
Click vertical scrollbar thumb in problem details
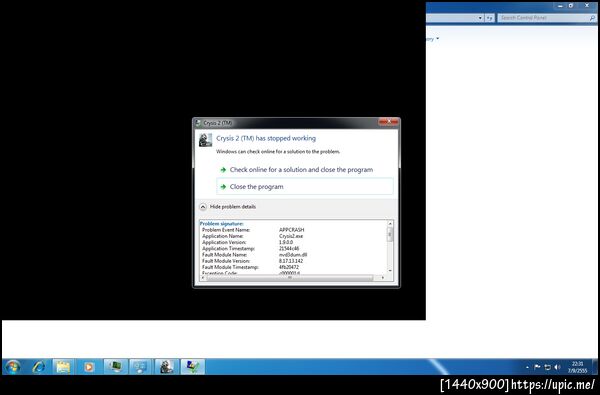click(x=390, y=234)
